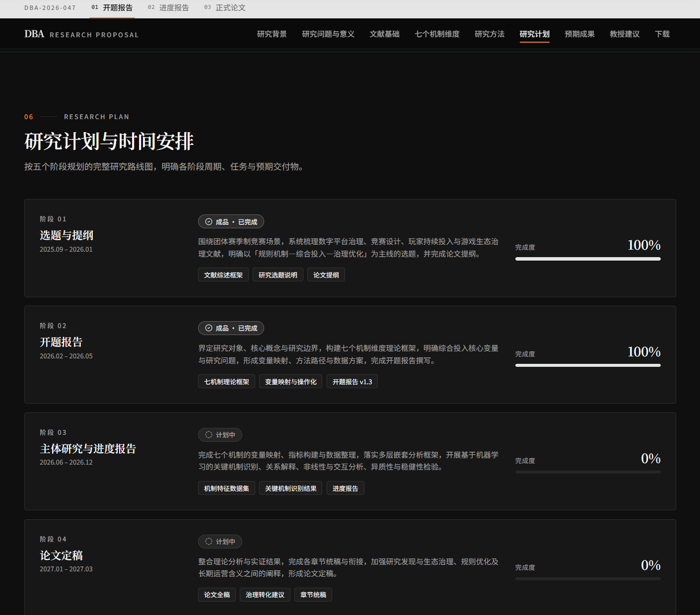Click the 主体研究与进度报告 stage title
Screen dimensions: 700x615
[x=88, y=449]
